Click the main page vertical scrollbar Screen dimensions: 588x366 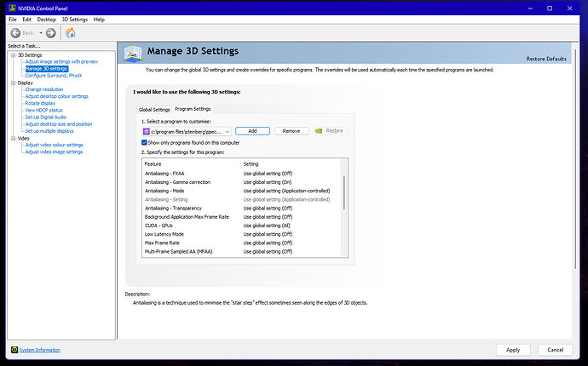click(x=575, y=159)
